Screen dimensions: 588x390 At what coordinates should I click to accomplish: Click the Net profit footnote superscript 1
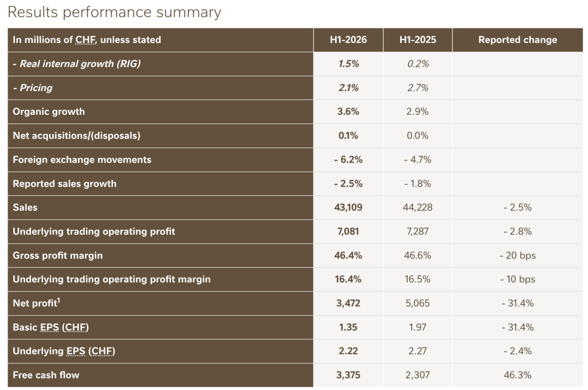(58, 300)
